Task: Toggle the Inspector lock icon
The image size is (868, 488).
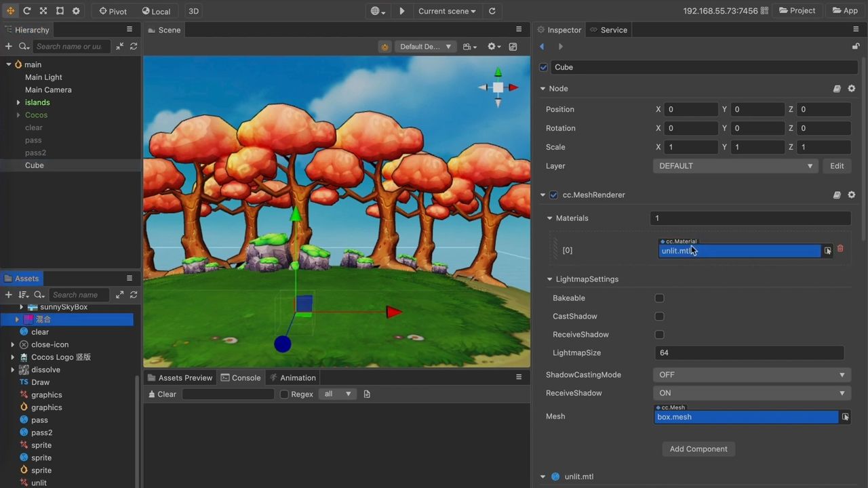Action: pos(856,47)
